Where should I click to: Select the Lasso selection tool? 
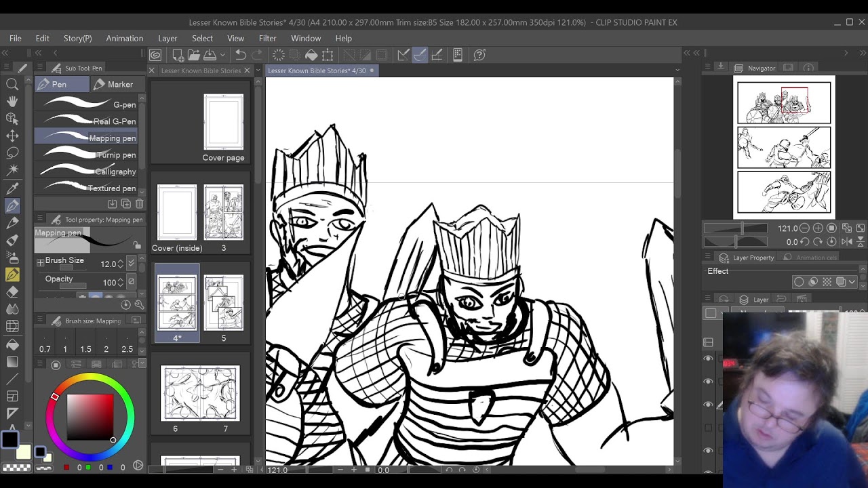tap(12, 153)
